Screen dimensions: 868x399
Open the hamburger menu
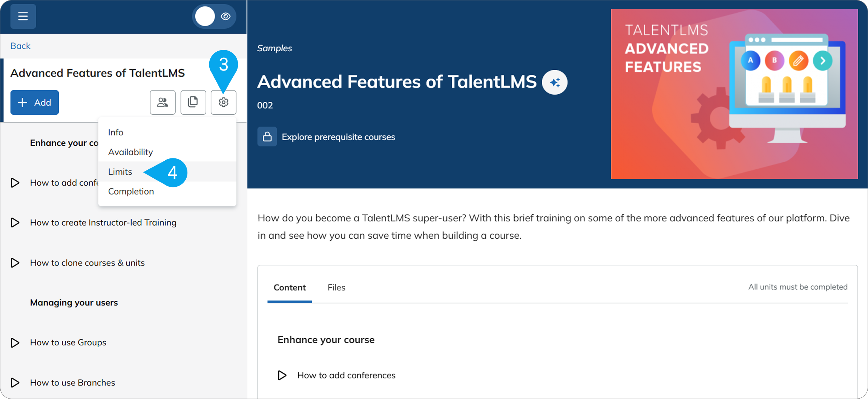(23, 16)
